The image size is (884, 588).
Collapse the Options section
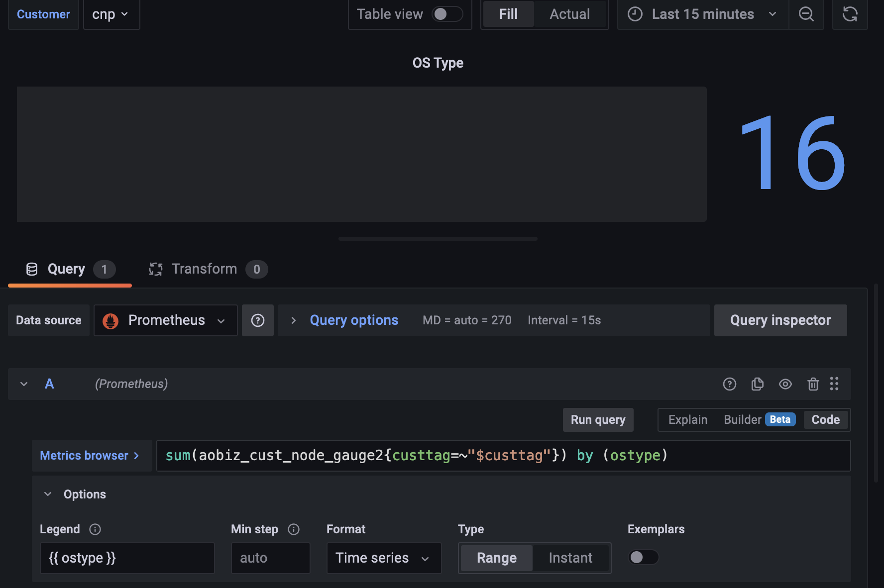point(48,494)
